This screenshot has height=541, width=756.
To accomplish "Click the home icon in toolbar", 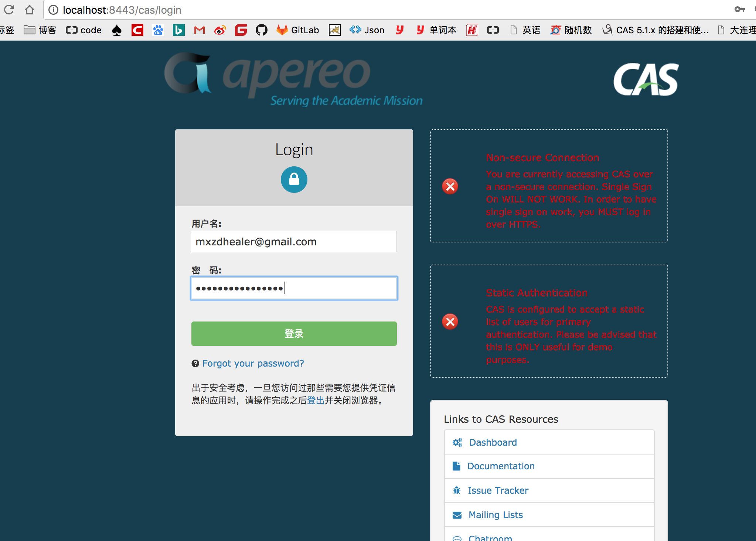I will [30, 10].
